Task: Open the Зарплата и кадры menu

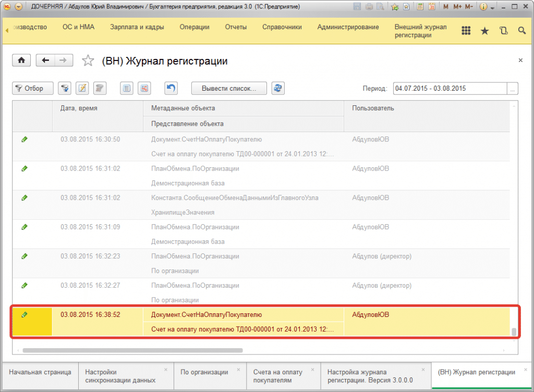Action: (x=137, y=27)
